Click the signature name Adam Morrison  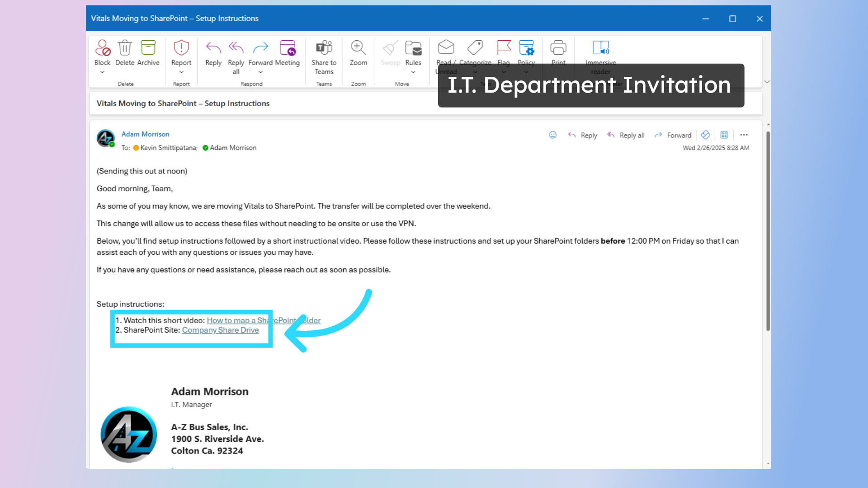[210, 391]
